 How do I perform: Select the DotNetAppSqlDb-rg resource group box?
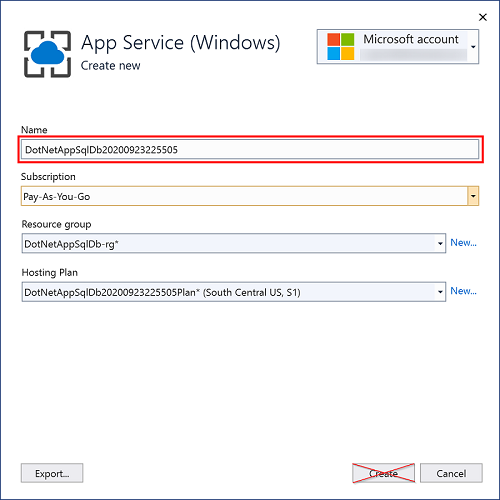click(x=234, y=244)
